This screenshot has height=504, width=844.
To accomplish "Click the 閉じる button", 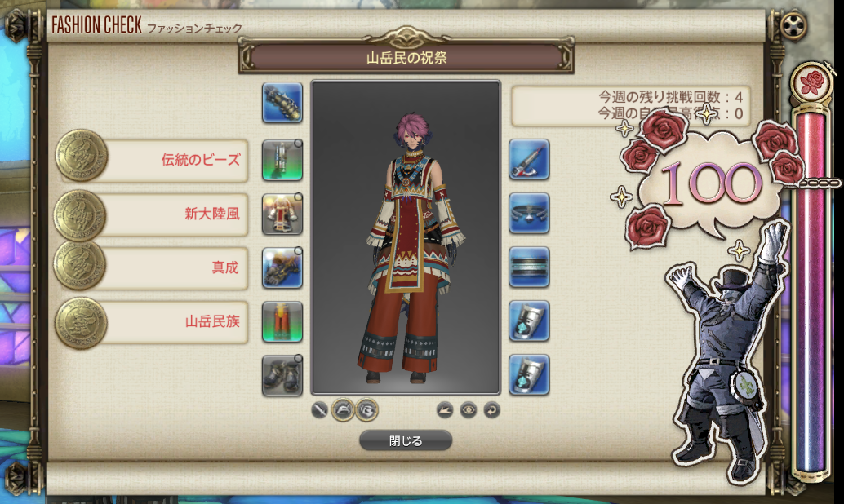I will click(x=406, y=440).
